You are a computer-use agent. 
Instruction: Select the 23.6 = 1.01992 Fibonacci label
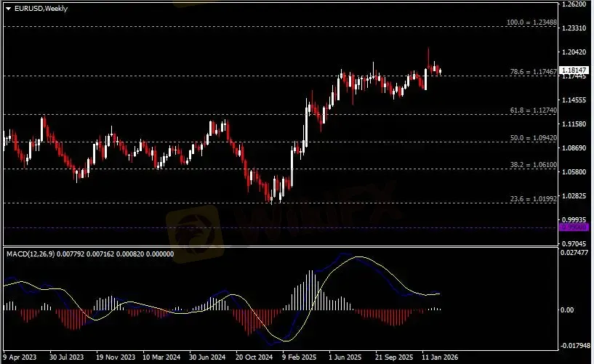click(534, 198)
